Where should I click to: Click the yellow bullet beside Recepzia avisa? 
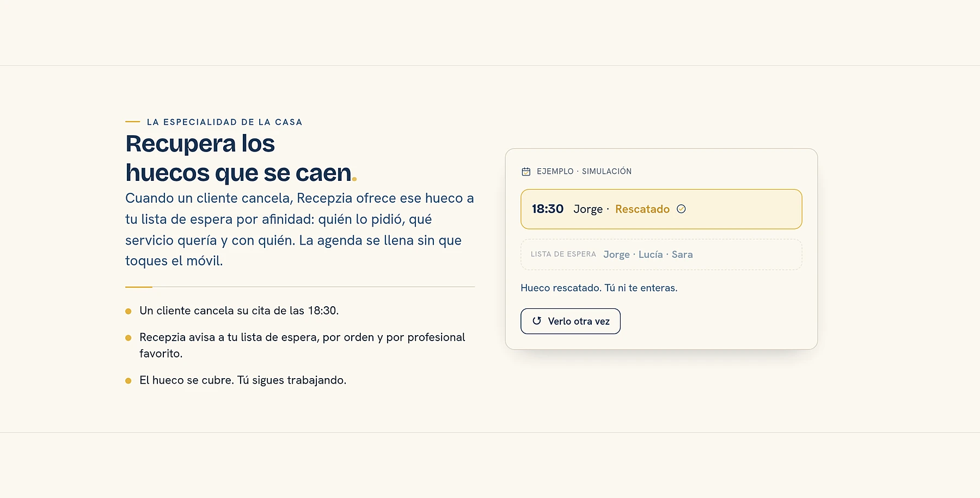(x=128, y=338)
